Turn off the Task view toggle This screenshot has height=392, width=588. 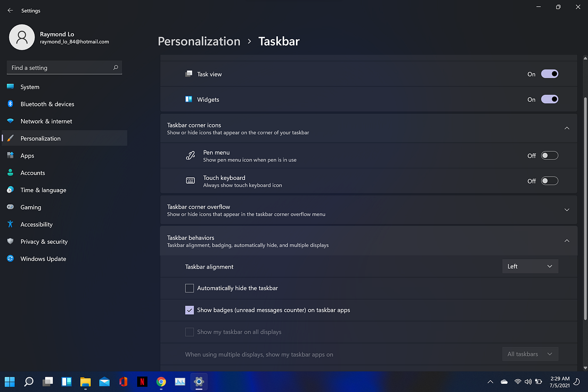pos(549,73)
